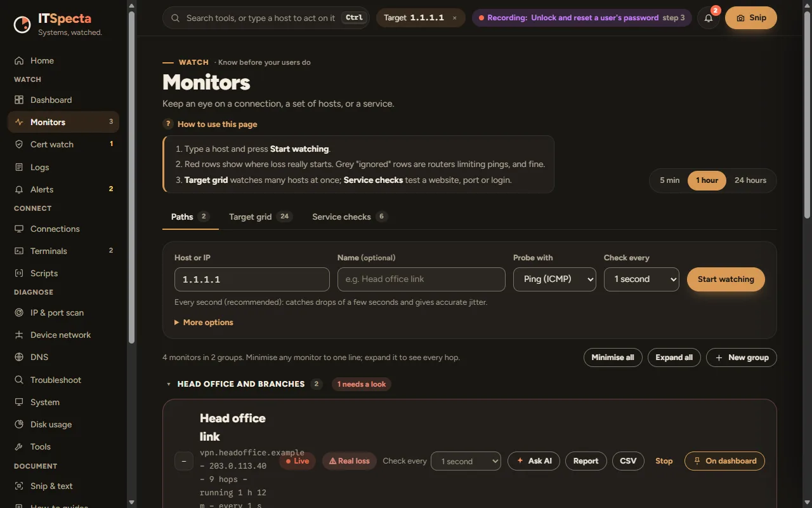The height and width of the screenshot is (508, 812).
Task: Open Tools in the sidebar
Action: pyautogui.click(x=63, y=446)
